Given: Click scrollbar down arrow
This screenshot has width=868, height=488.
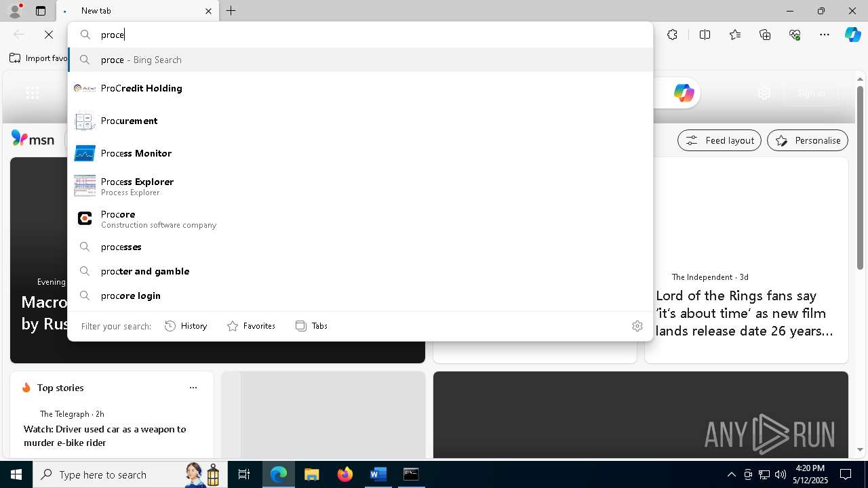Looking at the screenshot, I should 861,449.
